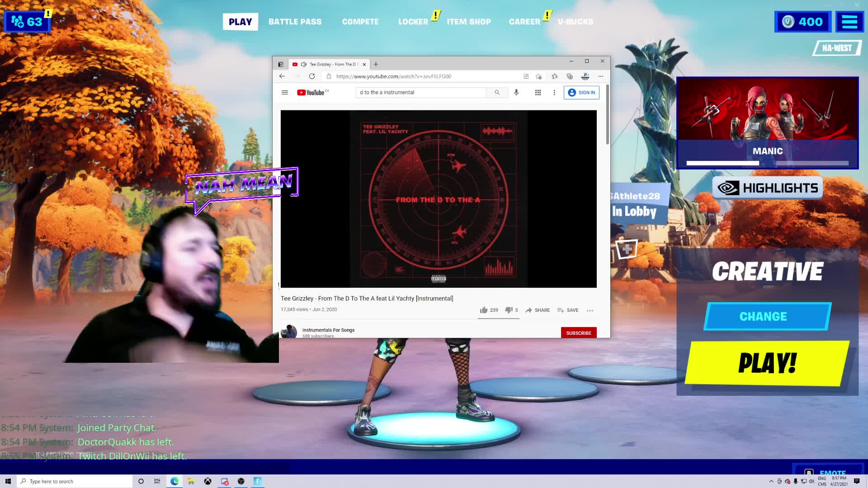The image size is (868, 488).
Task: Click SIGN IN on YouTube
Action: (x=581, y=92)
